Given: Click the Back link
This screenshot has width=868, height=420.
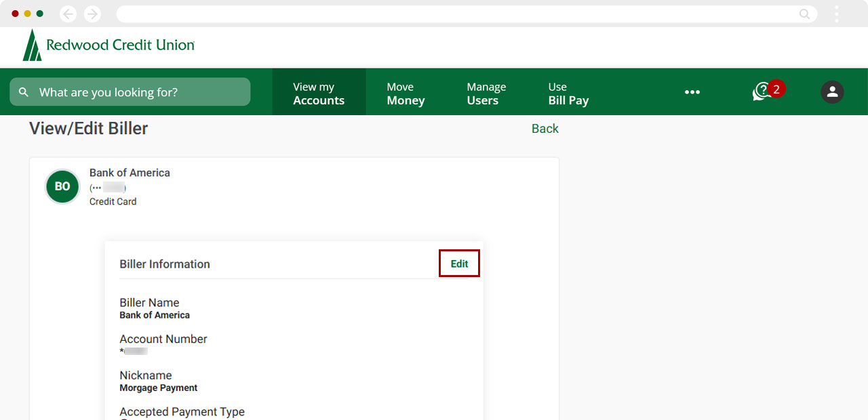Looking at the screenshot, I should click(545, 128).
